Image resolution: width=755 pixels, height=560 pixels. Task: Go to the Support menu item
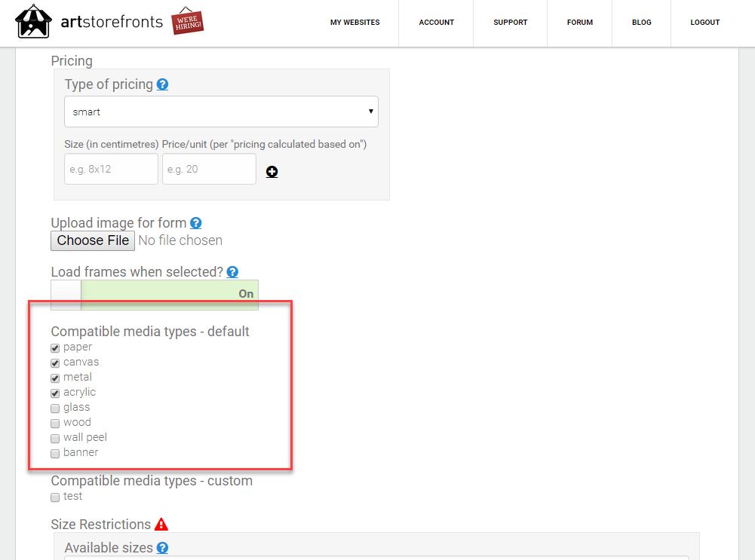tap(511, 23)
